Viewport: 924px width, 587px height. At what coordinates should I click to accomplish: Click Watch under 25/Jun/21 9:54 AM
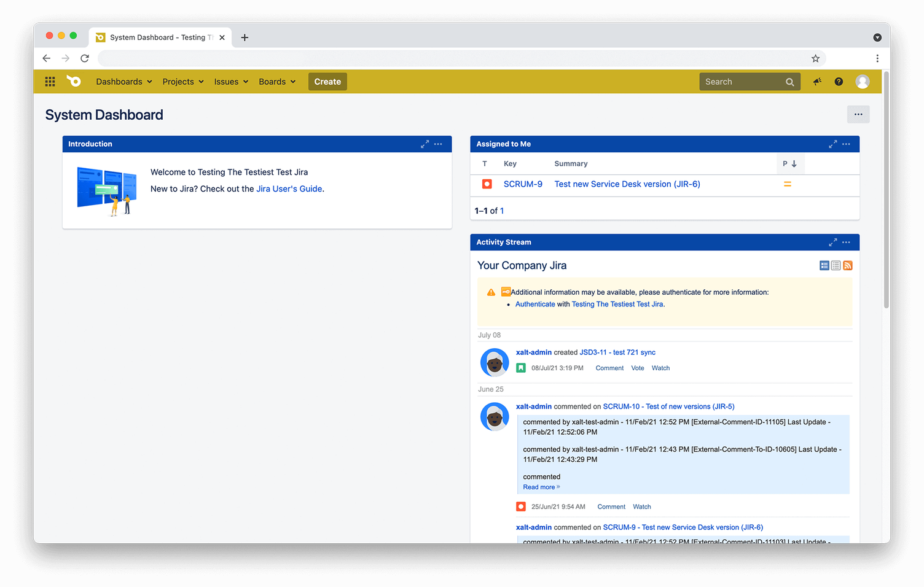[642, 507]
